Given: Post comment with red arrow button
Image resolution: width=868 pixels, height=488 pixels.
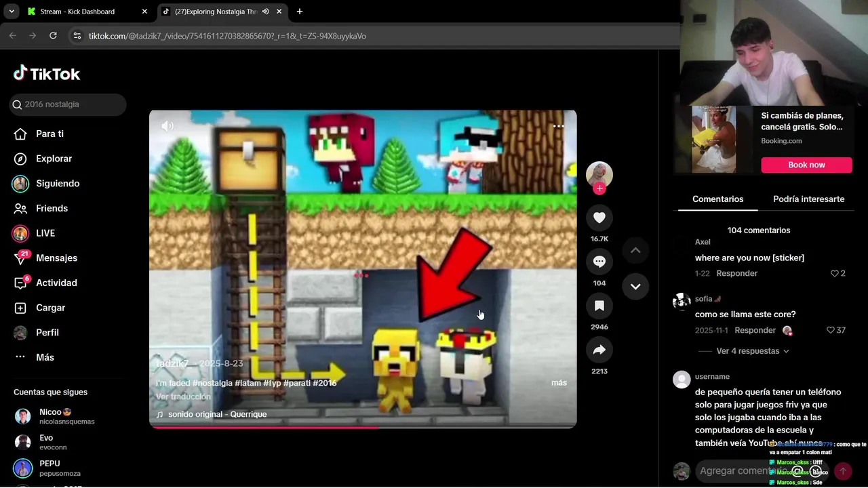Looking at the screenshot, I should pos(843,471).
